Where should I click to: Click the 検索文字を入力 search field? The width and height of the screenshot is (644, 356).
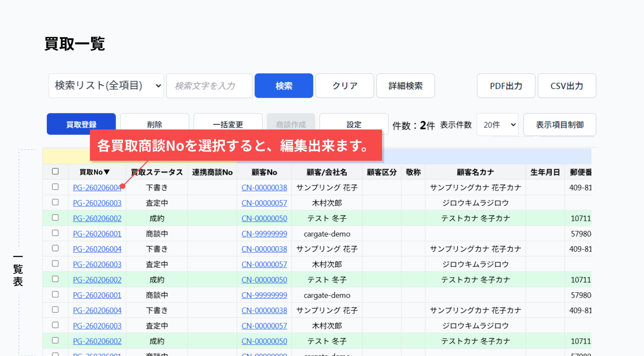click(x=209, y=86)
